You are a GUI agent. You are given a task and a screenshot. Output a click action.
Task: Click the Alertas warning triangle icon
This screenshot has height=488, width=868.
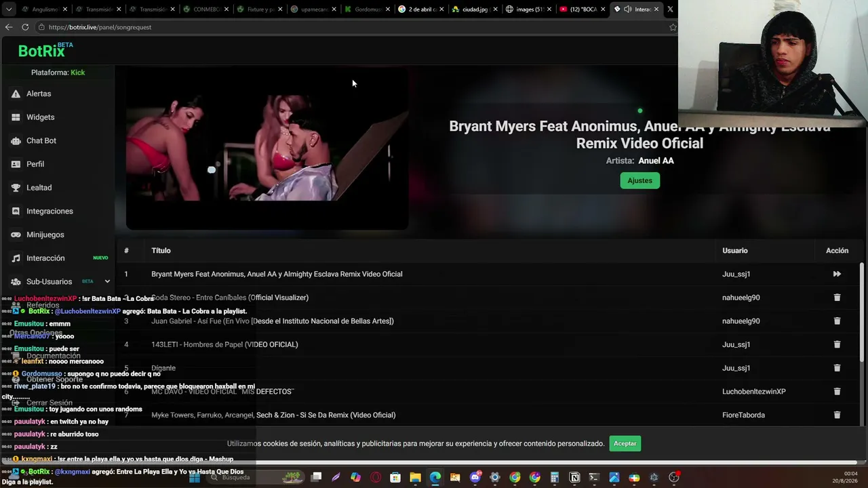tap(16, 94)
